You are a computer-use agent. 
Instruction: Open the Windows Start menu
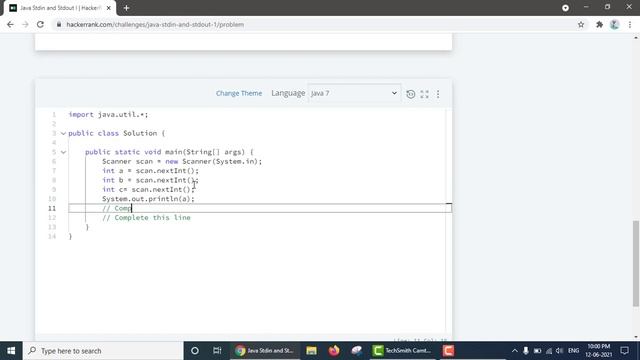(11, 351)
